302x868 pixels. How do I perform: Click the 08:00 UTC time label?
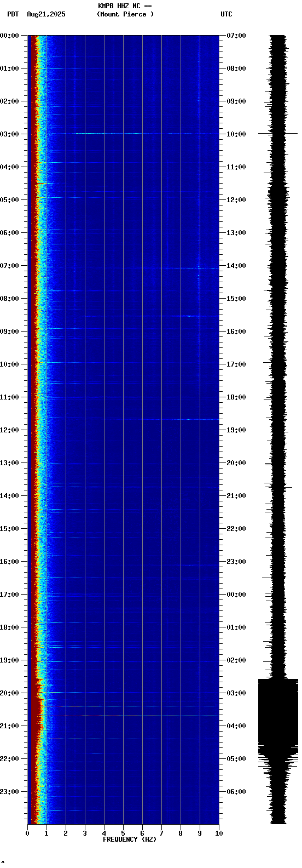236,68
